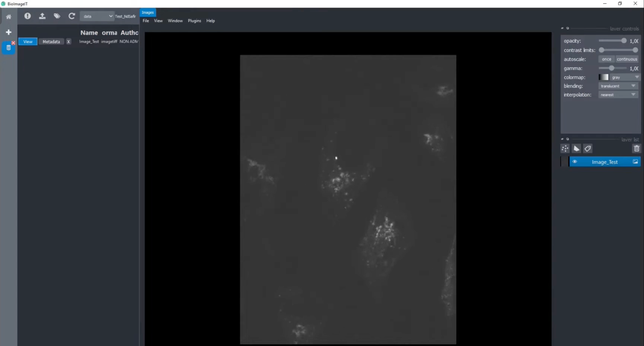
Task: Click the X button next to Metadata
Action: point(68,42)
